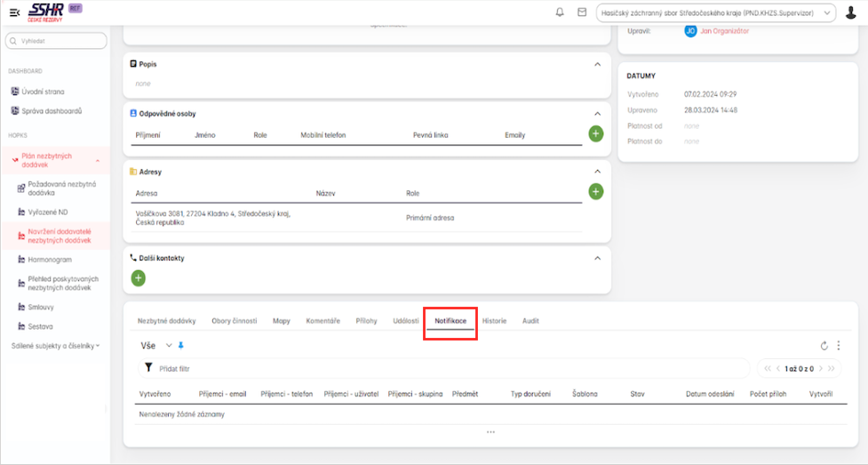Viewport: 868px width, 465px height.
Task: Collapse the Další kontakty section
Action: click(597, 258)
